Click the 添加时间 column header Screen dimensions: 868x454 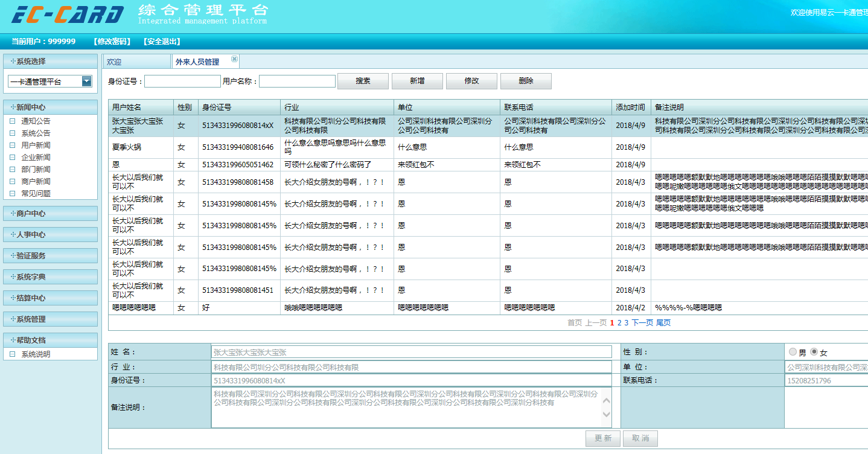(631, 107)
